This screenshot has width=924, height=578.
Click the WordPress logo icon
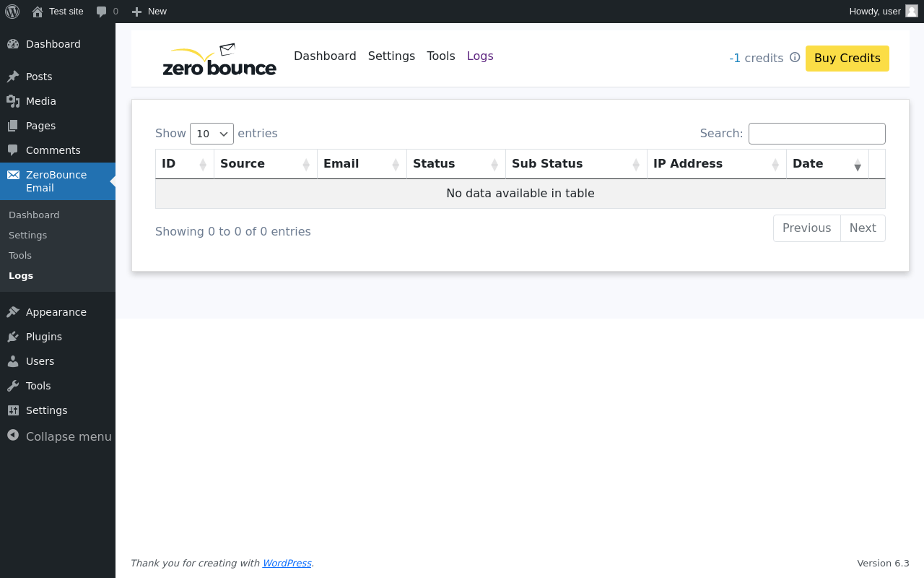tap(12, 12)
